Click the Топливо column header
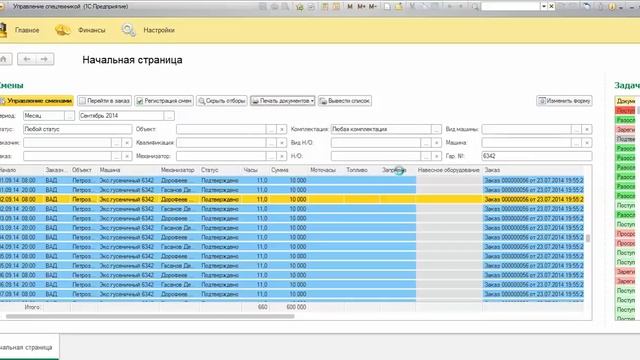 coord(357,170)
